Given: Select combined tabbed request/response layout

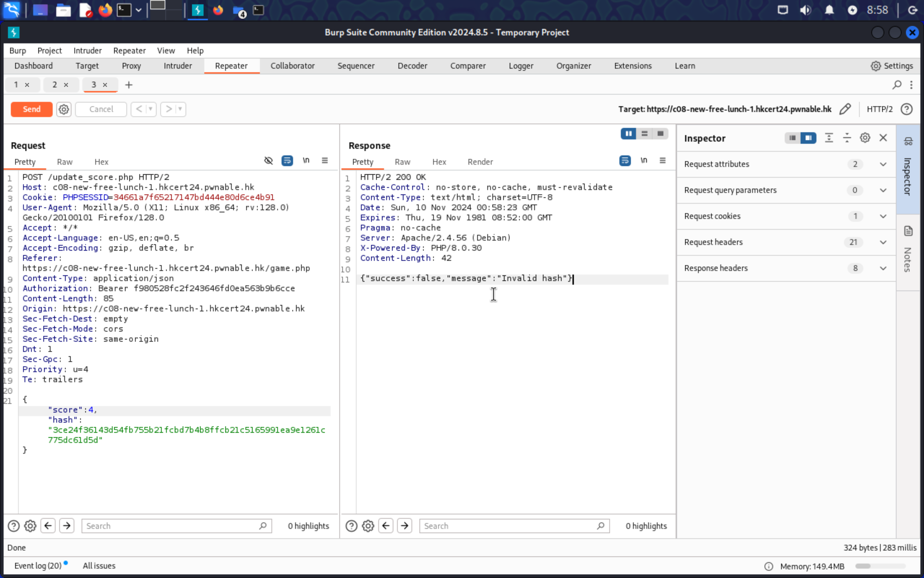Looking at the screenshot, I should 660,134.
